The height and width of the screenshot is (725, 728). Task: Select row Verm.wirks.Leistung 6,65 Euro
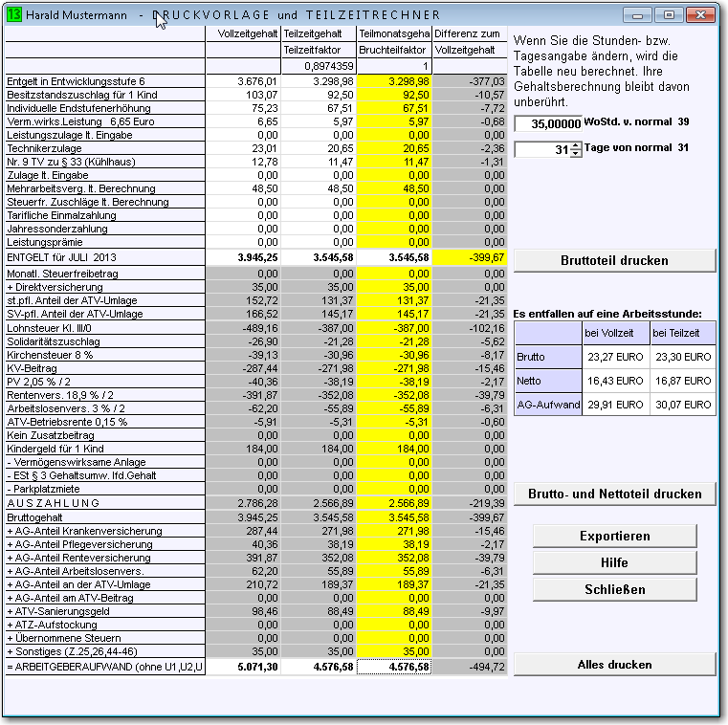point(105,121)
